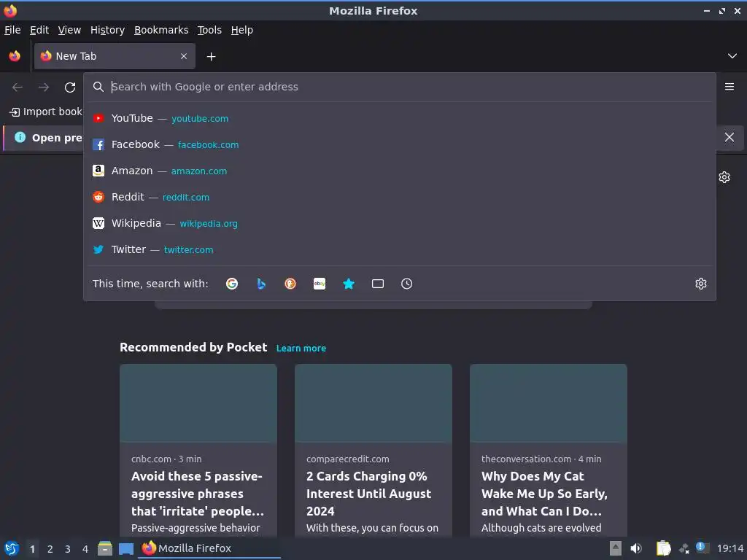
Task: Open new tab page personalize gear
Action: click(724, 177)
